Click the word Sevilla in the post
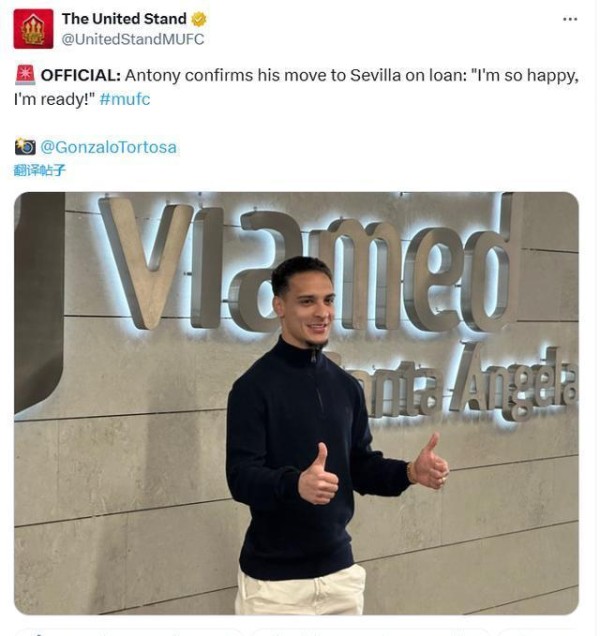The image size is (600, 636). tap(375, 75)
